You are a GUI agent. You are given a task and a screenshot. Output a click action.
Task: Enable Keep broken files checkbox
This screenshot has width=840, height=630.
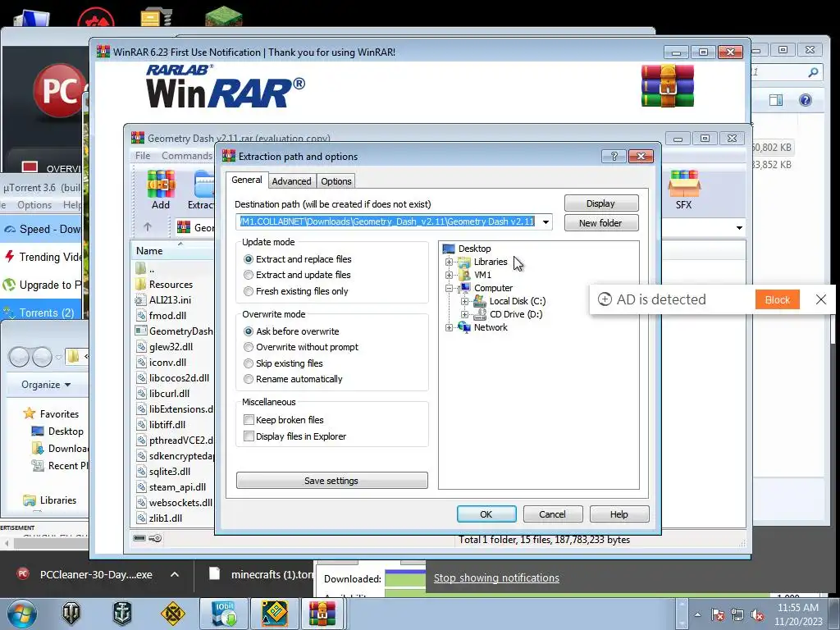tap(249, 419)
